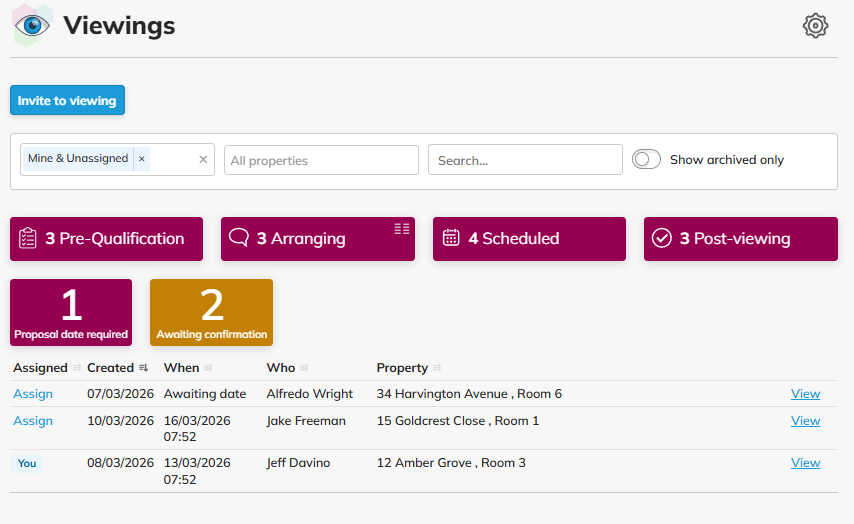Sort by the Assigned column icon
Viewport: 854px width, 524px height.
pos(77,368)
